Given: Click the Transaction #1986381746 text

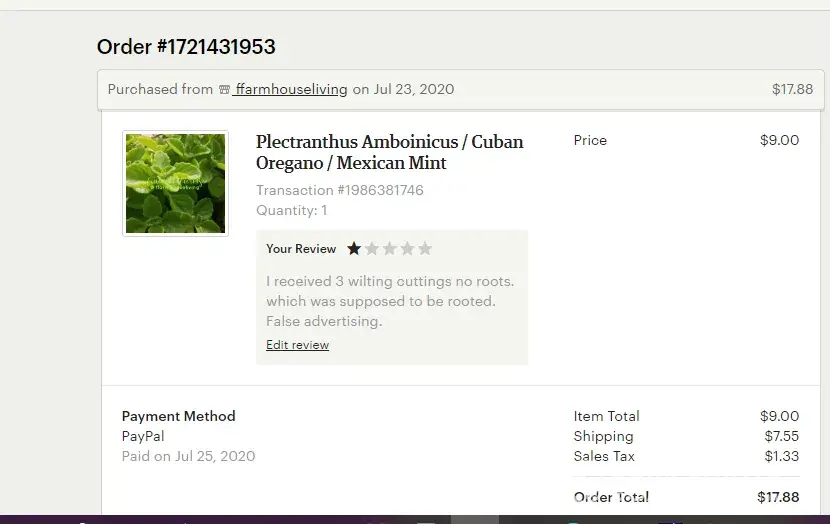Looking at the screenshot, I should pos(339,190).
